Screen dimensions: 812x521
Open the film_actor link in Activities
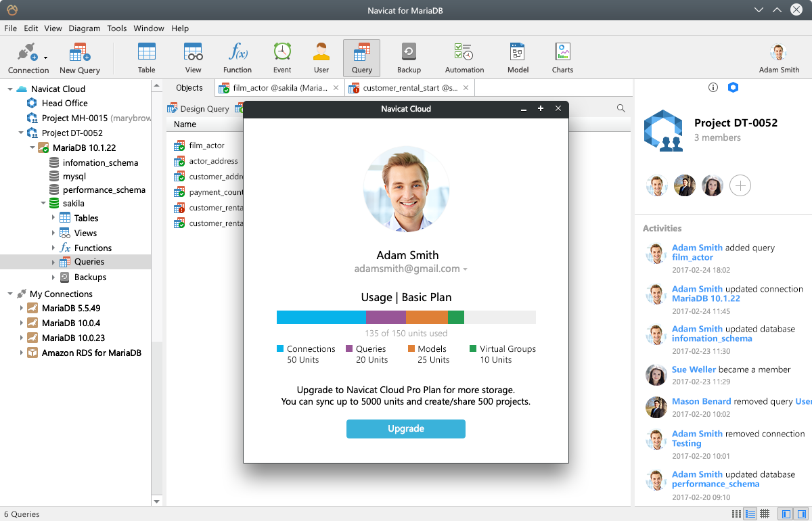[692, 257]
